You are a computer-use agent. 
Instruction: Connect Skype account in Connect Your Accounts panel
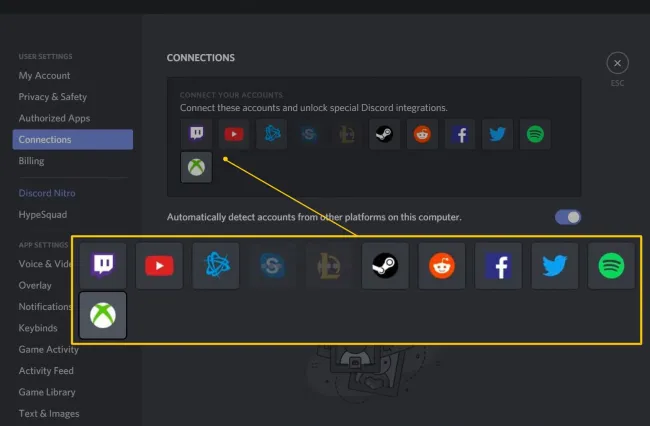309,134
